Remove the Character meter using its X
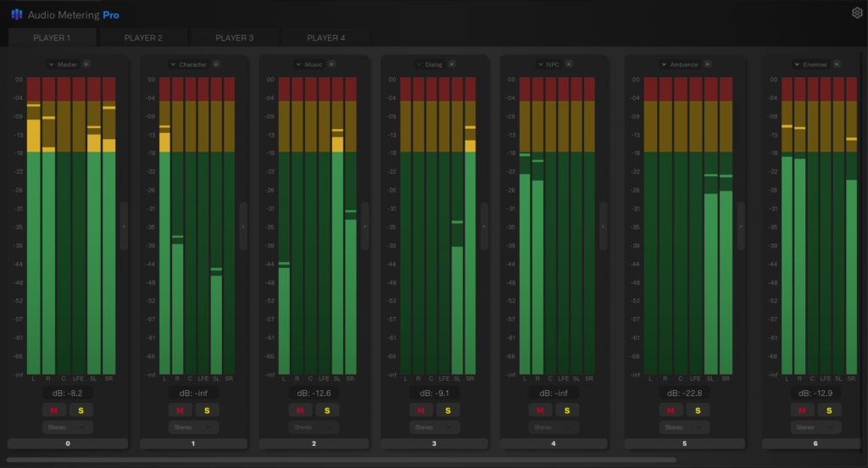This screenshot has width=868, height=468. 216,64
